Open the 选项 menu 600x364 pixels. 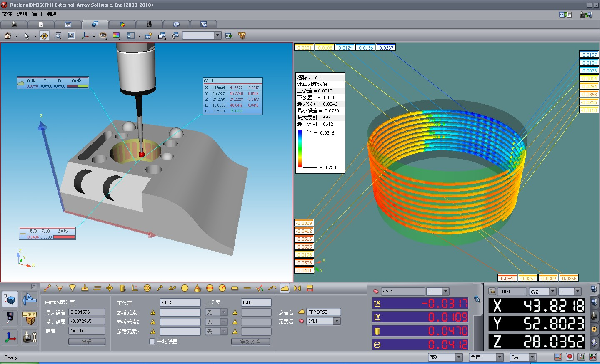(22, 14)
